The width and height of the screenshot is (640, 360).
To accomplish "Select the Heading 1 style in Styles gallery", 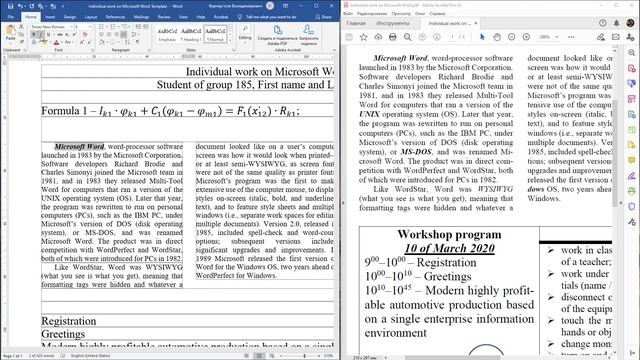I will 191,34.
